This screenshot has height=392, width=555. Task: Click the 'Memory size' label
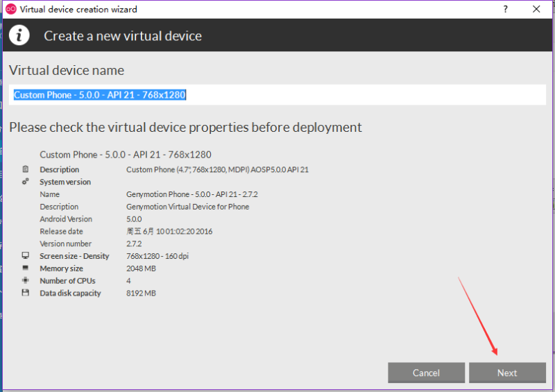(x=61, y=269)
